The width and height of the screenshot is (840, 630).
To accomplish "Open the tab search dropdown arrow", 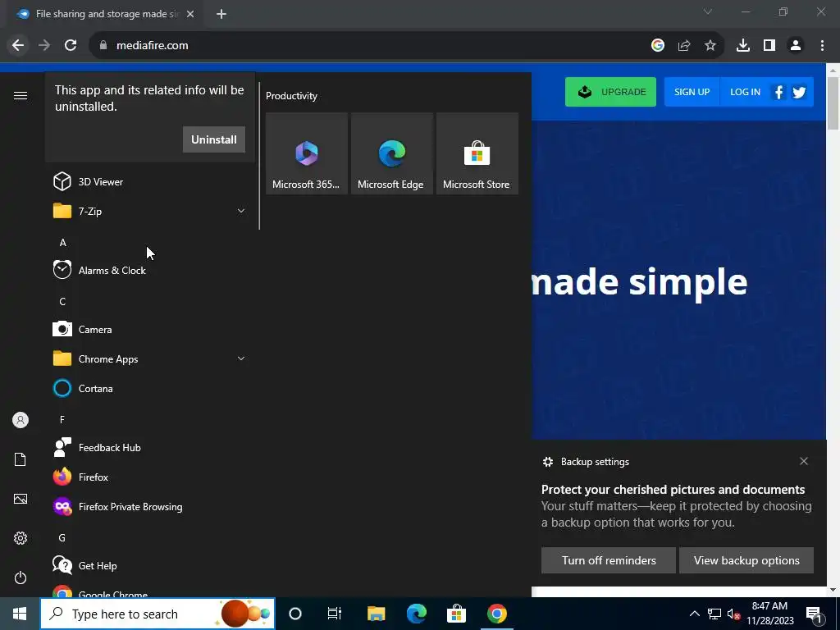I will [x=708, y=11].
